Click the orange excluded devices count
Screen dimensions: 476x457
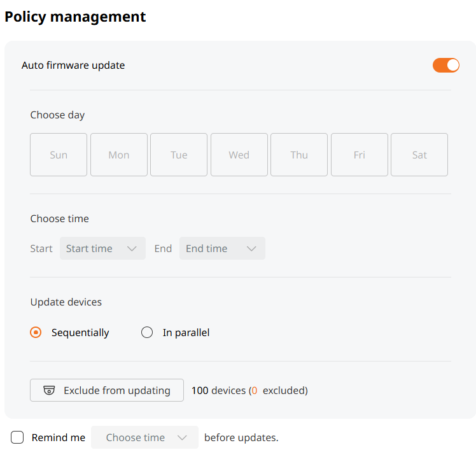pyautogui.click(x=254, y=390)
